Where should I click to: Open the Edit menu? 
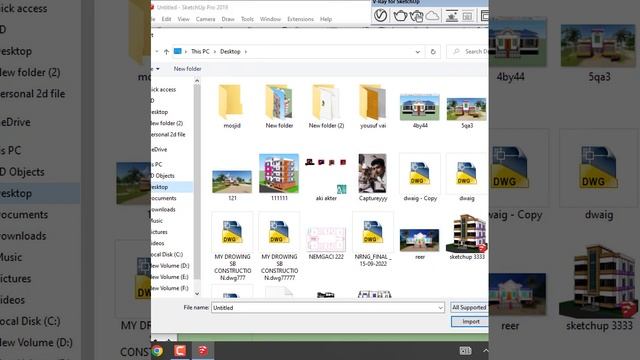pyautogui.click(x=167, y=19)
